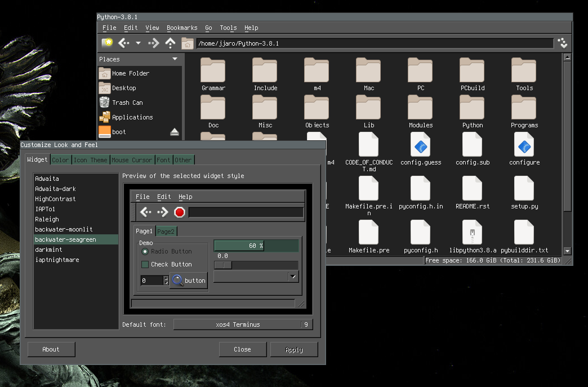Select the pybuilddir.txt file
588x387 pixels.
524,236
